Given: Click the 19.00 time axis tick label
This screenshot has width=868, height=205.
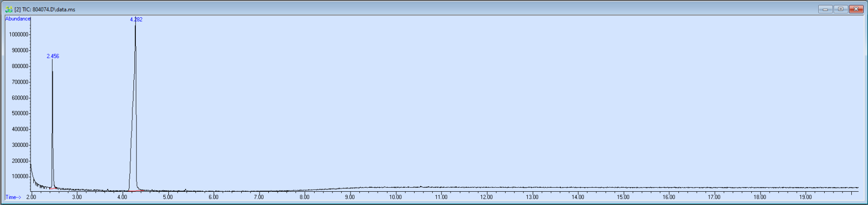Looking at the screenshot, I should pyautogui.click(x=805, y=197).
